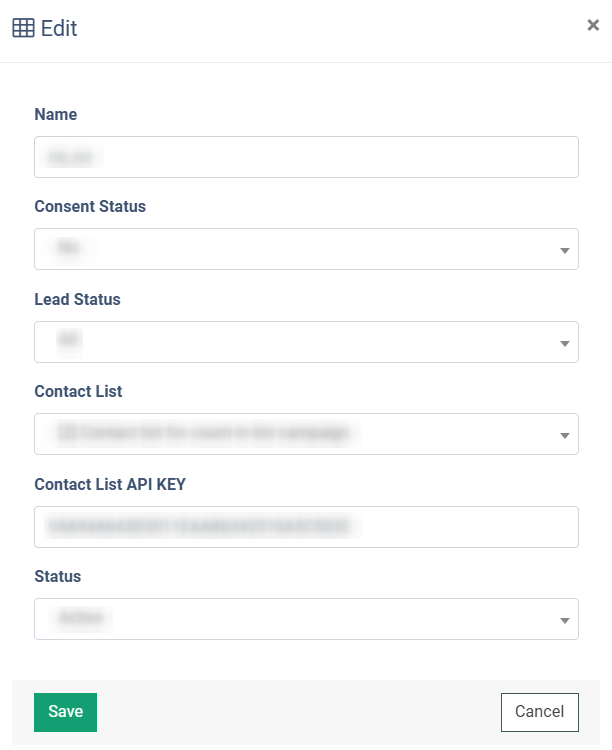This screenshot has width=612, height=750.
Task: Click the Contact List API KEY label
Action: pyautogui.click(x=110, y=484)
